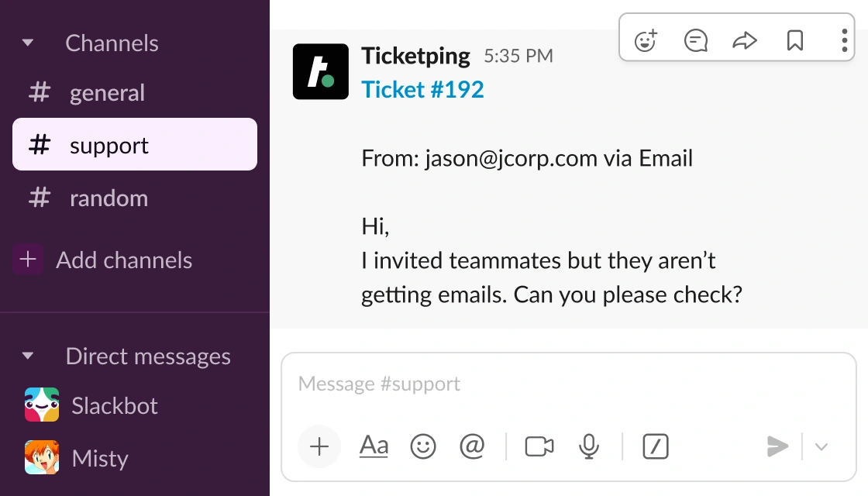This screenshot has height=496, width=868.
Task: Toggle text formatting with the Aa icon
Action: tap(374, 446)
